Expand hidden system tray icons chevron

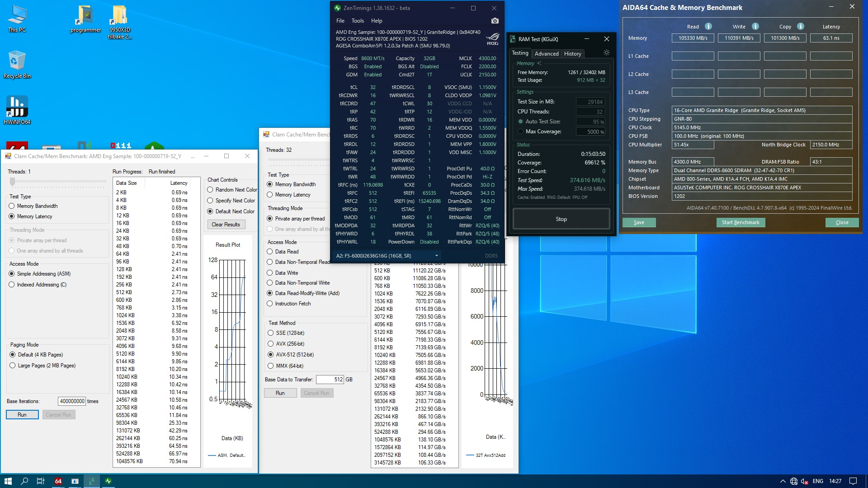[x=782, y=481]
